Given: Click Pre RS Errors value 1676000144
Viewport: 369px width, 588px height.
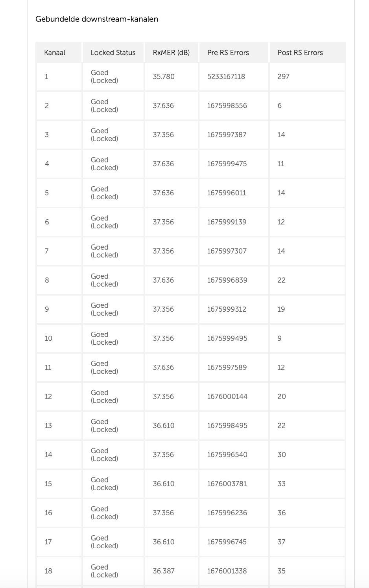Looking at the screenshot, I should [x=227, y=397].
